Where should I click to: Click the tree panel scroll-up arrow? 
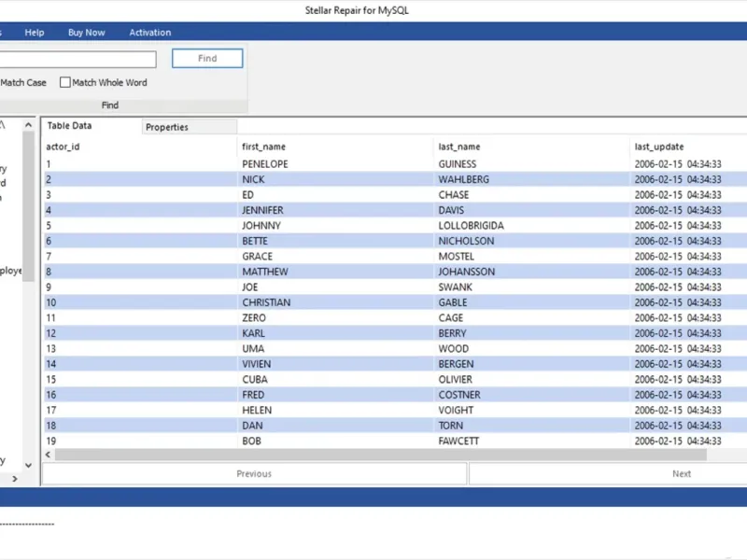coord(29,125)
